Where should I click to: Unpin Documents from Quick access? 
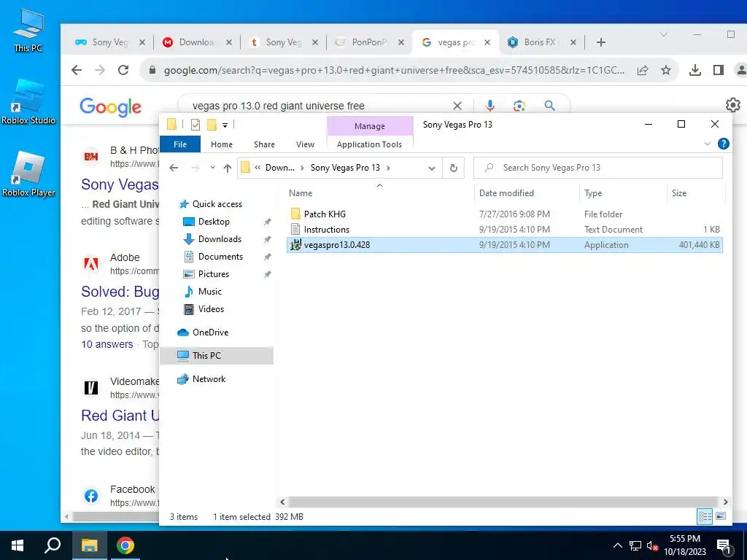coord(268,257)
